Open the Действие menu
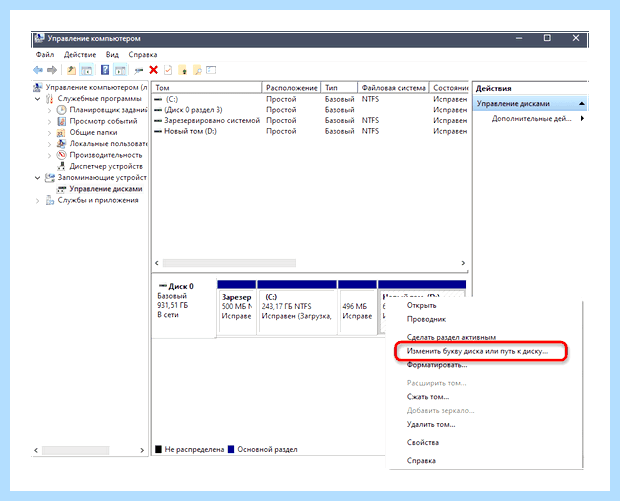This screenshot has width=620, height=501. click(80, 55)
